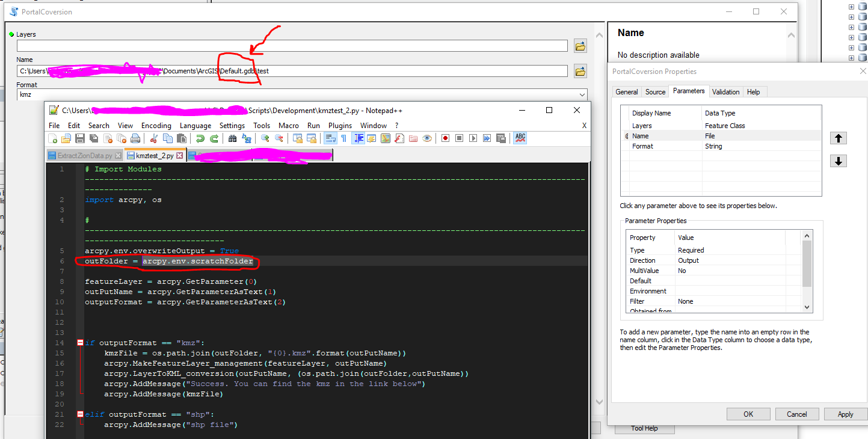This screenshot has height=439, width=868.
Task: Click the Zoom In magnifier icon
Action: (265, 138)
